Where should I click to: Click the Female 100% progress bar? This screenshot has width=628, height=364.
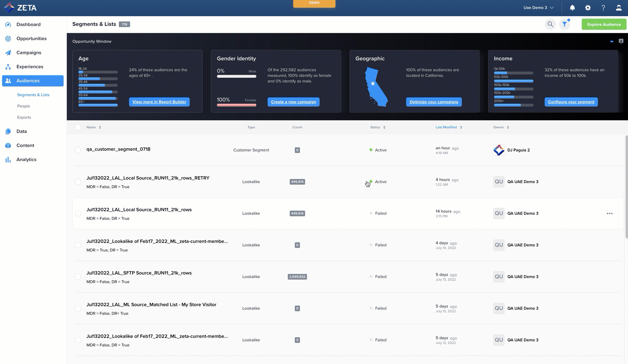(236, 105)
